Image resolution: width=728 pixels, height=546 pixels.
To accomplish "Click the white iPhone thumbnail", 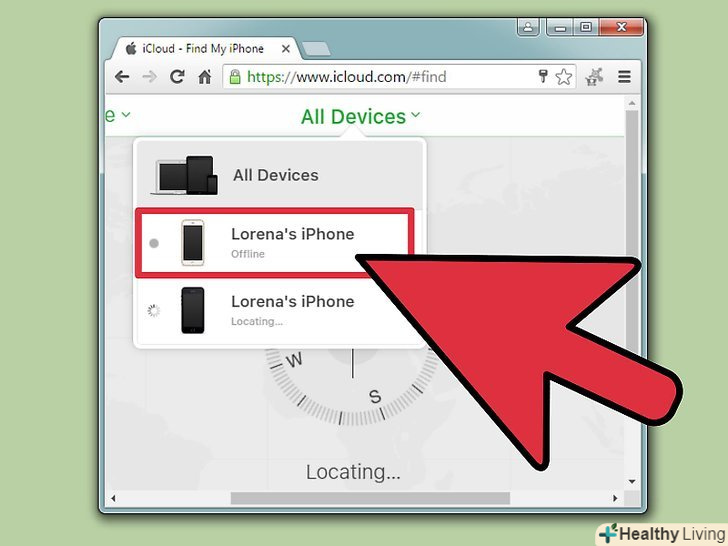I will pyautogui.click(x=193, y=242).
